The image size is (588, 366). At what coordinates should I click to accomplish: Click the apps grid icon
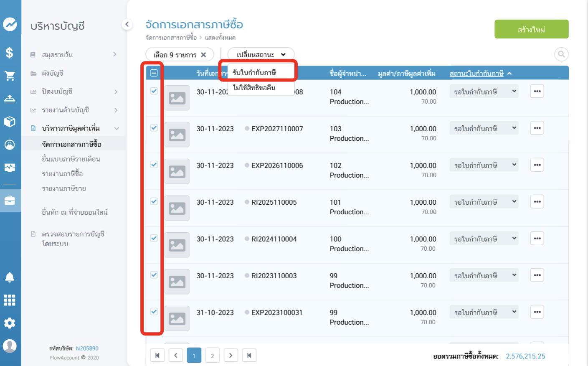point(10,300)
